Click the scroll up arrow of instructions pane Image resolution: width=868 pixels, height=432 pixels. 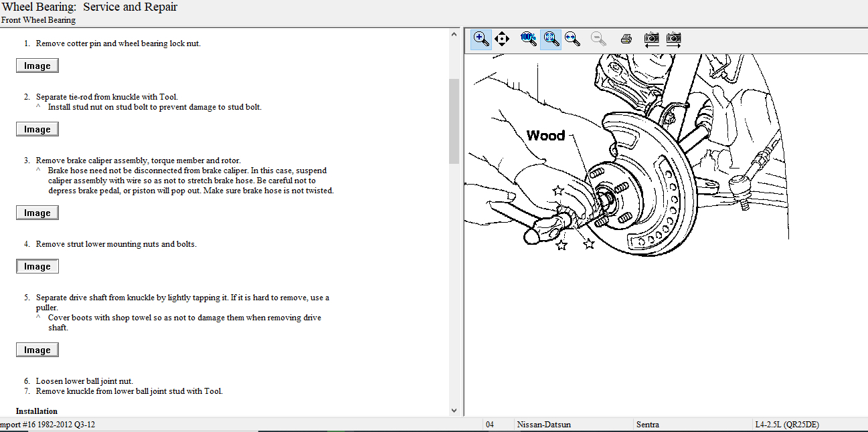pos(454,34)
